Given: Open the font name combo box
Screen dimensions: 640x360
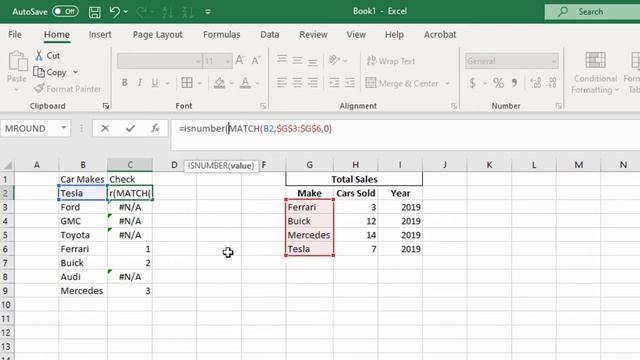Looking at the screenshot, I should [159, 61].
